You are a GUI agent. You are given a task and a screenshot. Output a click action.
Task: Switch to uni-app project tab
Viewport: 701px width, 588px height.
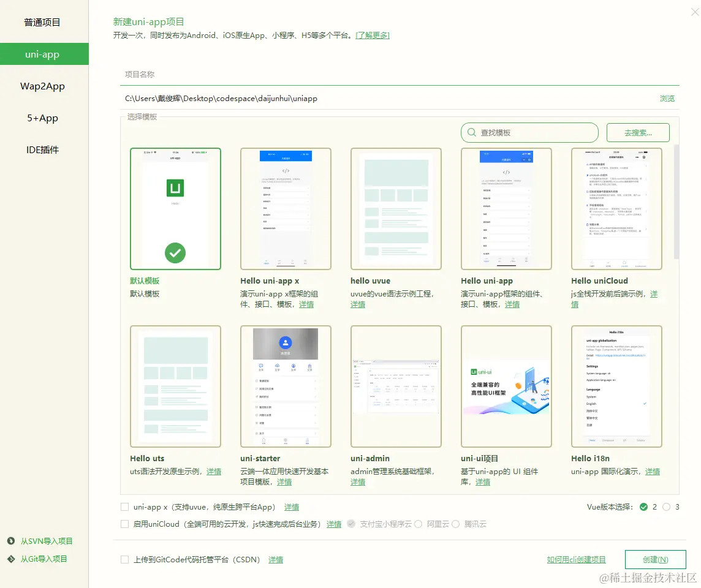[x=44, y=54]
